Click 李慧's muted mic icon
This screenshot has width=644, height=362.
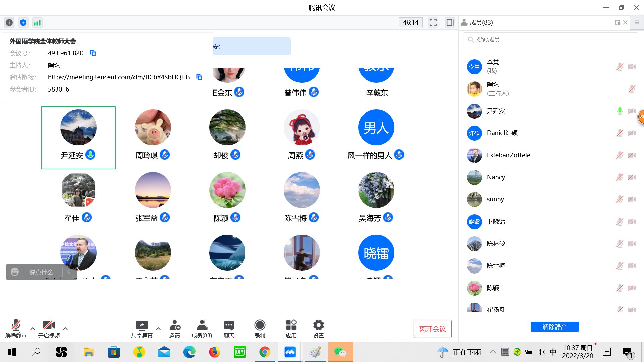tap(620, 67)
